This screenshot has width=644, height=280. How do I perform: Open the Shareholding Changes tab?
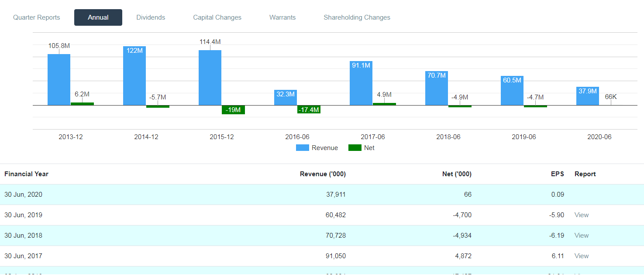click(x=357, y=17)
